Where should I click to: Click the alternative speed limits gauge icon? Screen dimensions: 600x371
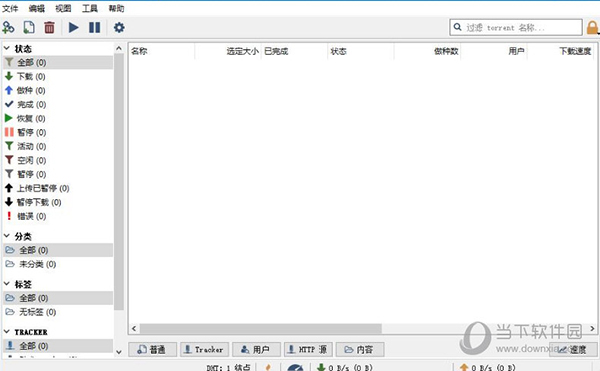pos(295,368)
